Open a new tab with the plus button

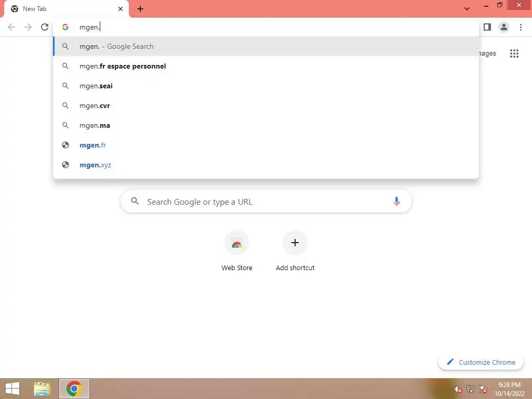(140, 9)
